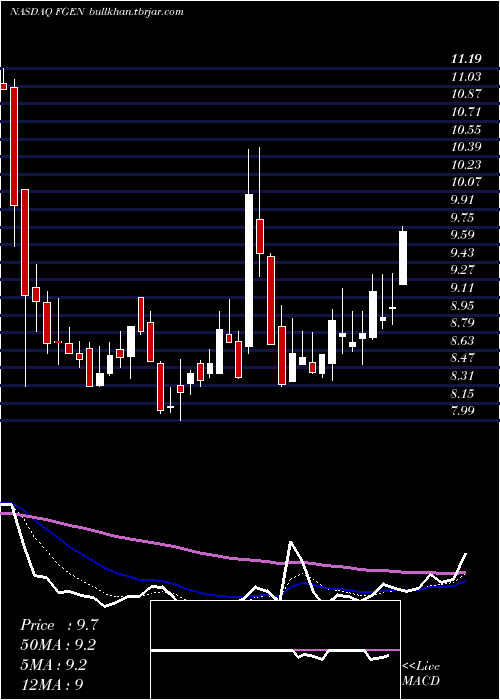The image size is (500, 700).
Task: Click the 8.47 price axis label
Action: [462, 358]
